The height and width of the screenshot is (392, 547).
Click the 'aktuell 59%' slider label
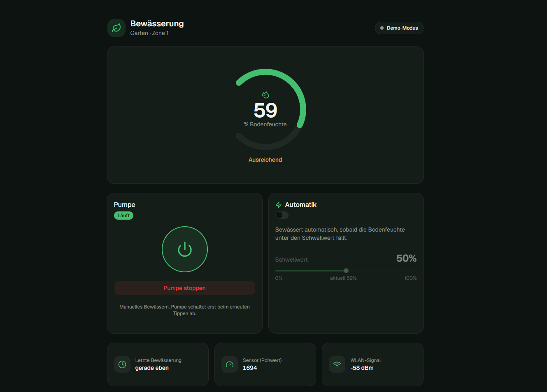tap(343, 278)
